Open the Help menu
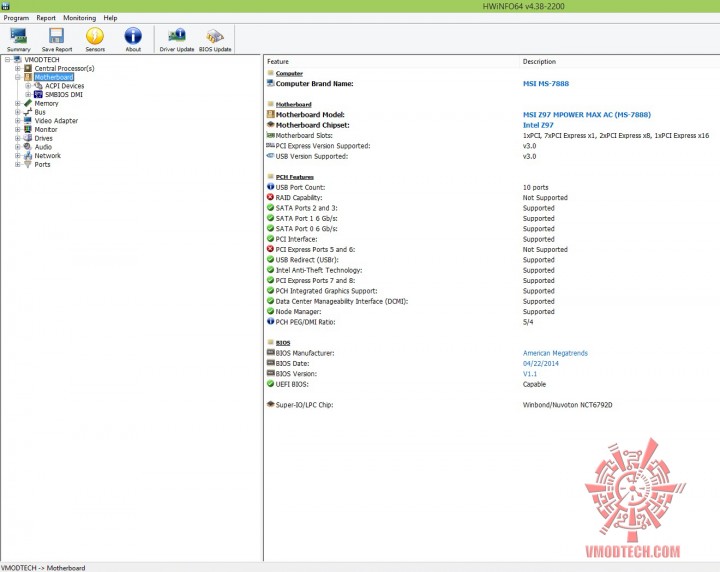Screen dimensions: 720x572 pos(110,18)
